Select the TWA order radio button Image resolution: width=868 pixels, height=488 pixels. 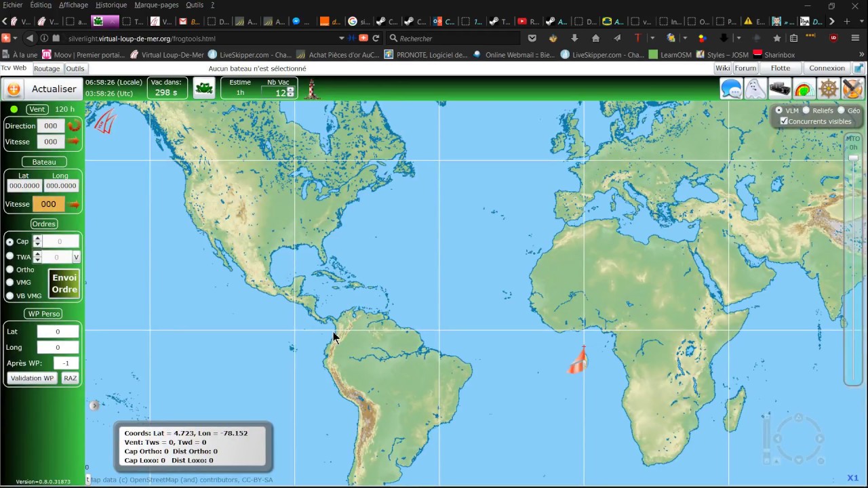[x=10, y=256]
